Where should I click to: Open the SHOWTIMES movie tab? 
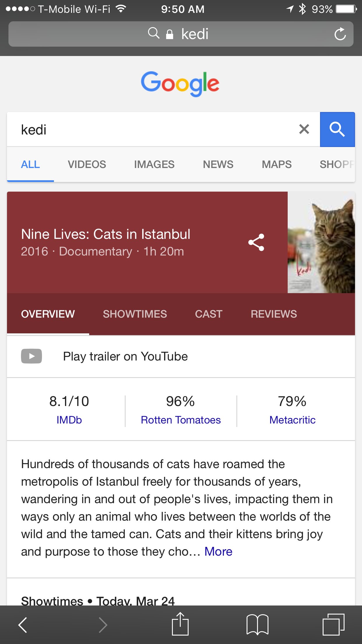tap(135, 314)
